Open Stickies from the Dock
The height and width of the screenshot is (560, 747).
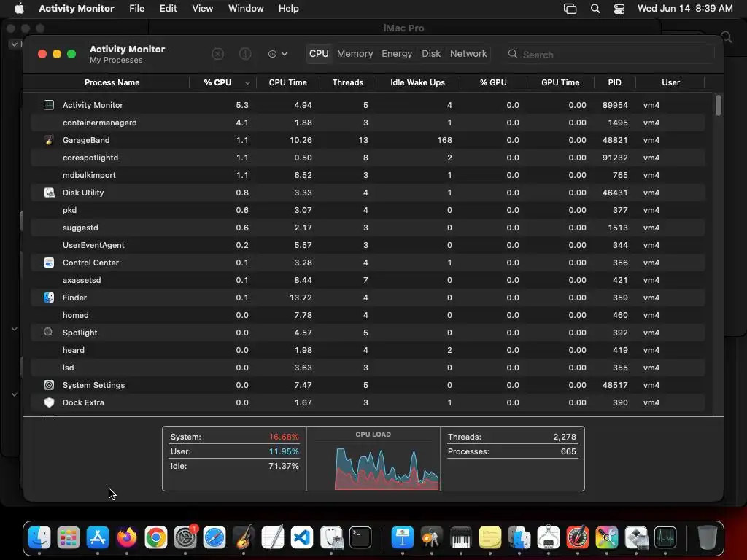489,537
